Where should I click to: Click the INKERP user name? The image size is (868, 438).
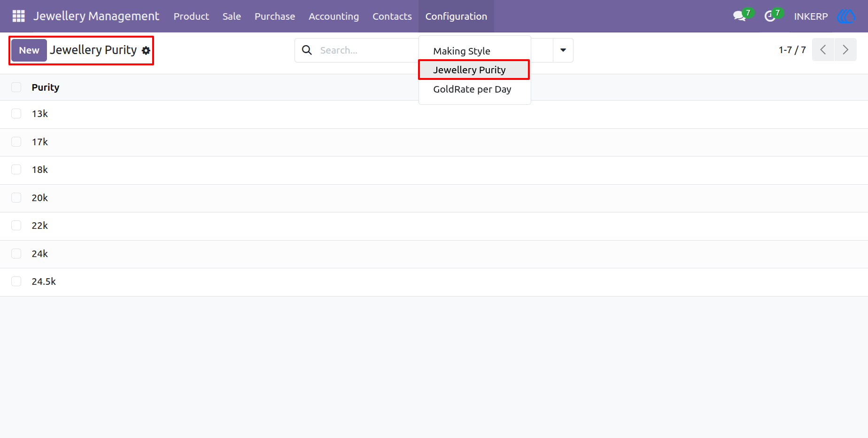tap(811, 16)
